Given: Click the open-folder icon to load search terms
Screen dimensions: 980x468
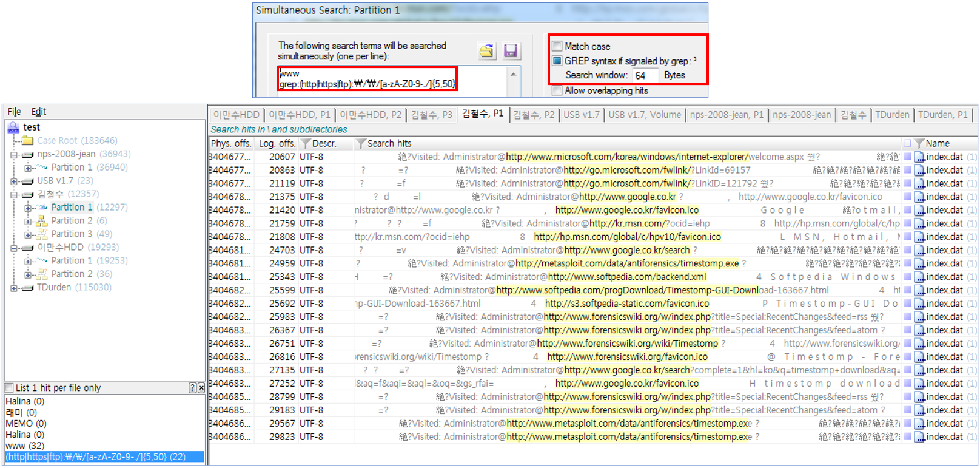Looking at the screenshot, I should 487,51.
